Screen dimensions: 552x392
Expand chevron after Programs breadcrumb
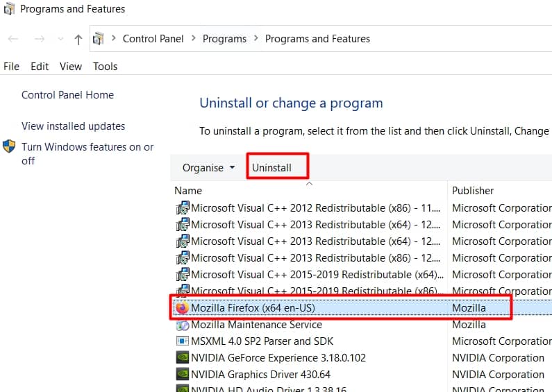click(256, 38)
